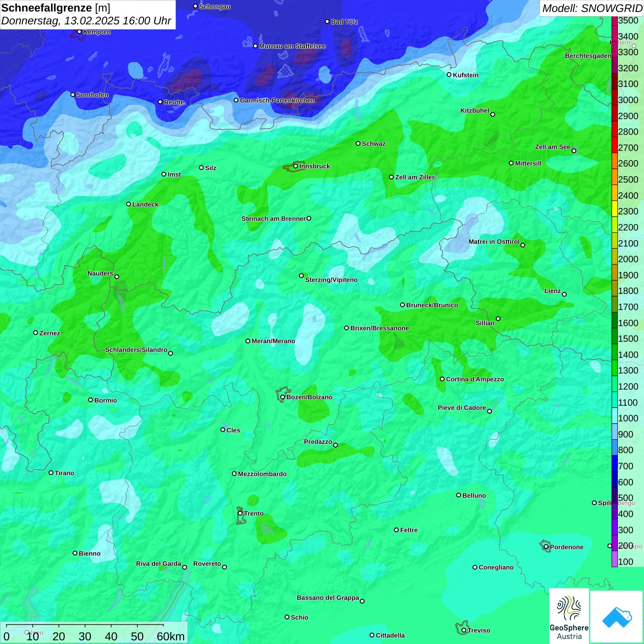This screenshot has height=644, width=644.
Task: Click the Feltre marker dot
Action: point(397,530)
